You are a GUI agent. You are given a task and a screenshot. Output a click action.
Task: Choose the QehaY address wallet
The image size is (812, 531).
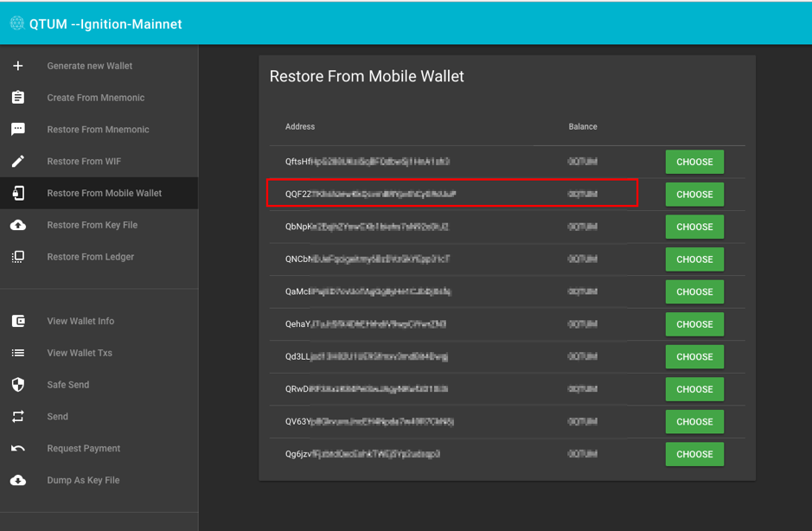[694, 324]
